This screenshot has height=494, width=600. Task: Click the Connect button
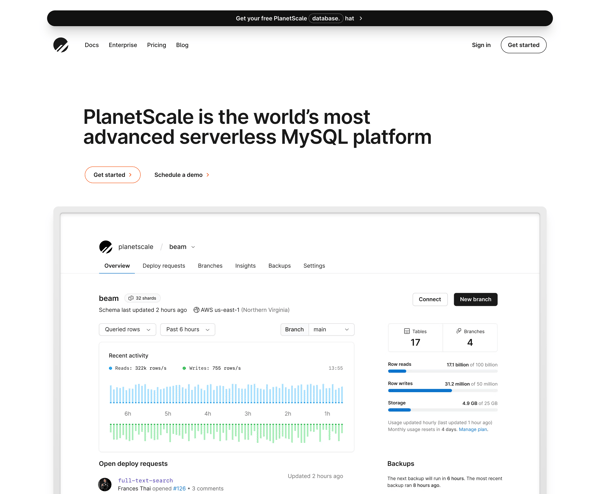pyautogui.click(x=430, y=299)
